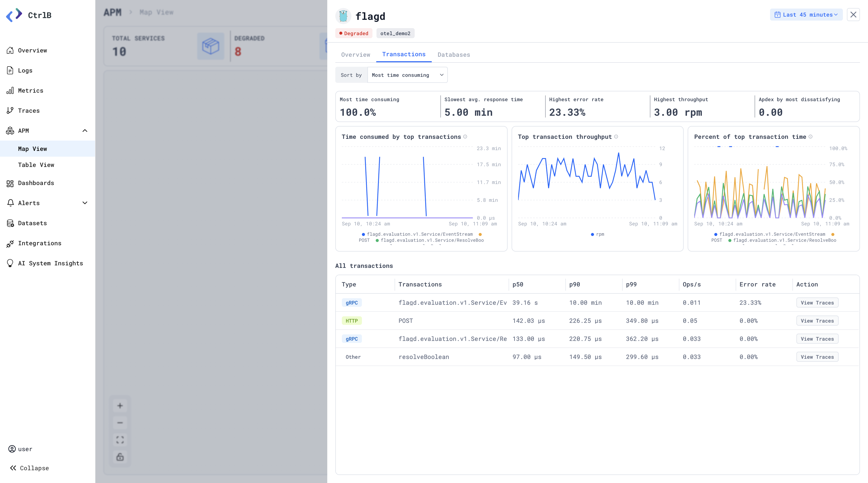
Task: Open the Logs page icon in sidebar
Action: point(10,70)
